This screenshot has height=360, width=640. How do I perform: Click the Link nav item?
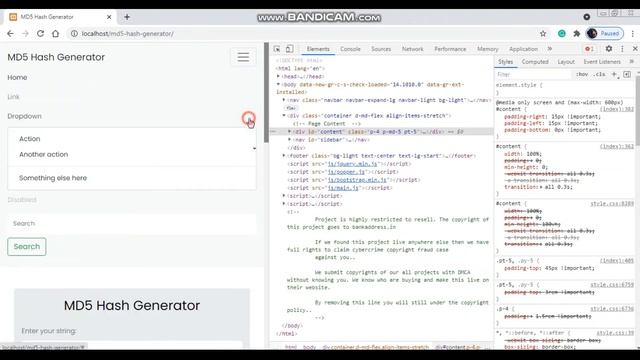click(x=13, y=97)
